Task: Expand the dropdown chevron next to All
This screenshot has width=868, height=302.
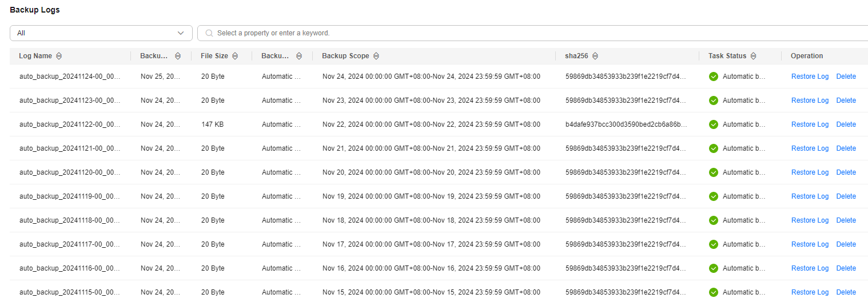Action: coord(181,33)
